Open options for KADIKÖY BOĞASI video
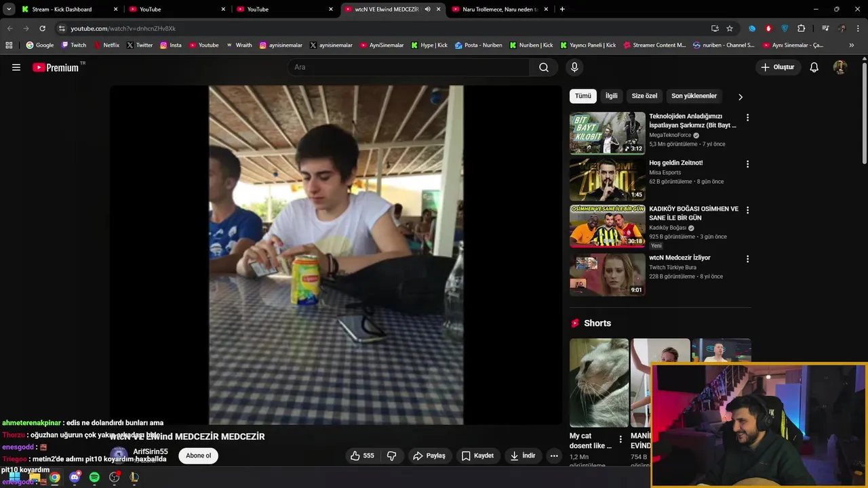This screenshot has height=488, width=868. pos(747,210)
